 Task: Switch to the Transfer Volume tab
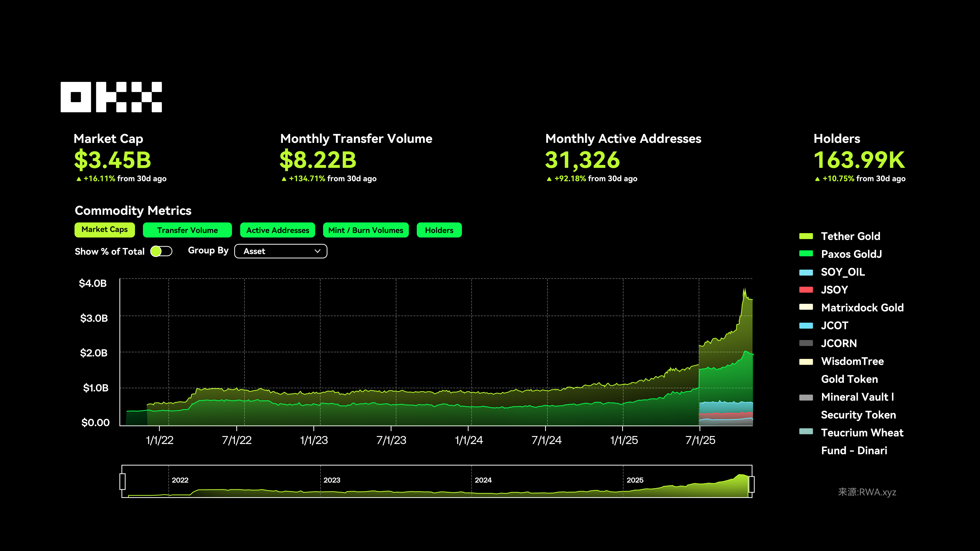(187, 230)
